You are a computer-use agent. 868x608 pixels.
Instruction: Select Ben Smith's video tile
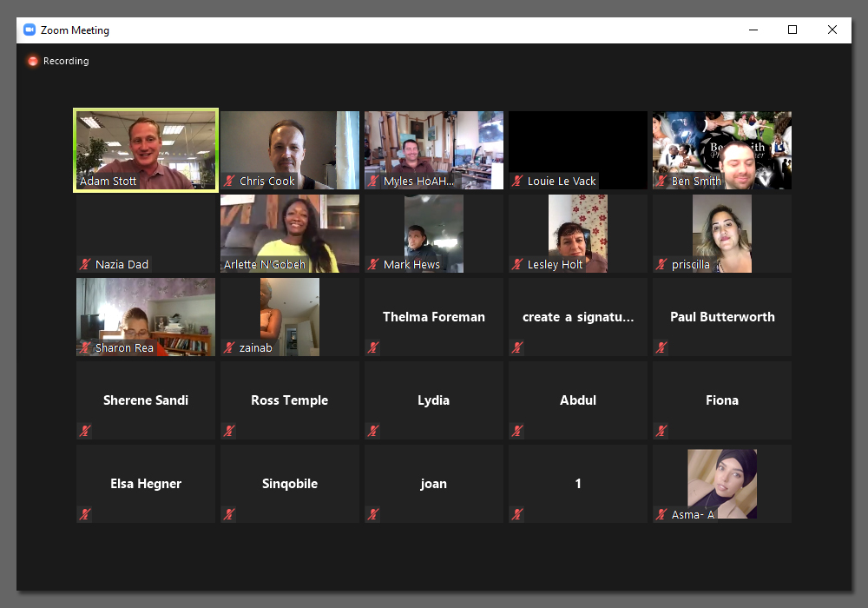(x=722, y=150)
